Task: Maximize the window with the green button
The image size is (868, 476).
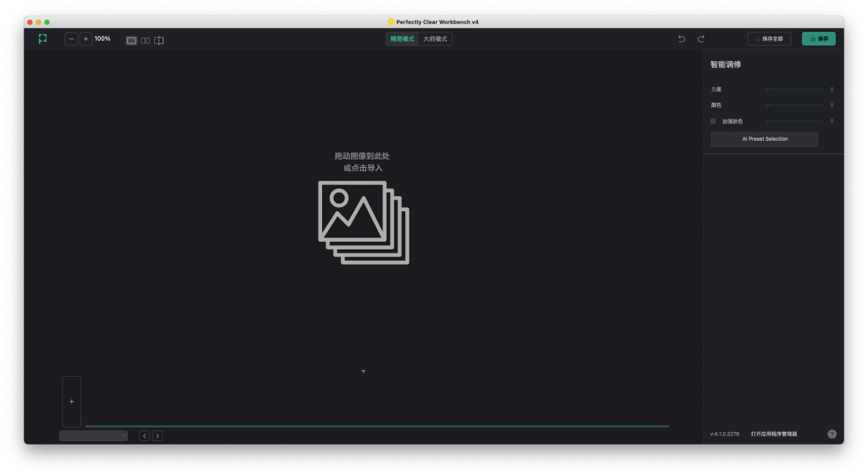Action: (47, 22)
